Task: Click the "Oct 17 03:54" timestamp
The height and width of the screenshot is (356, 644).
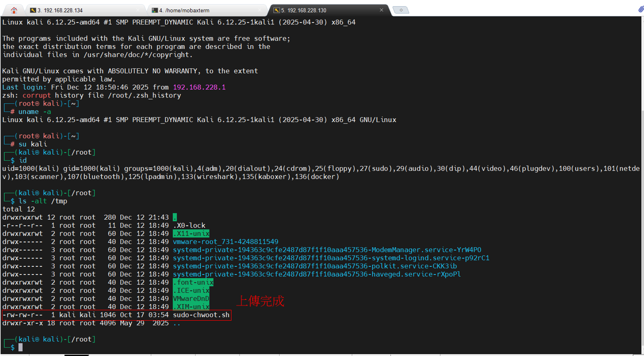Action: (144, 315)
